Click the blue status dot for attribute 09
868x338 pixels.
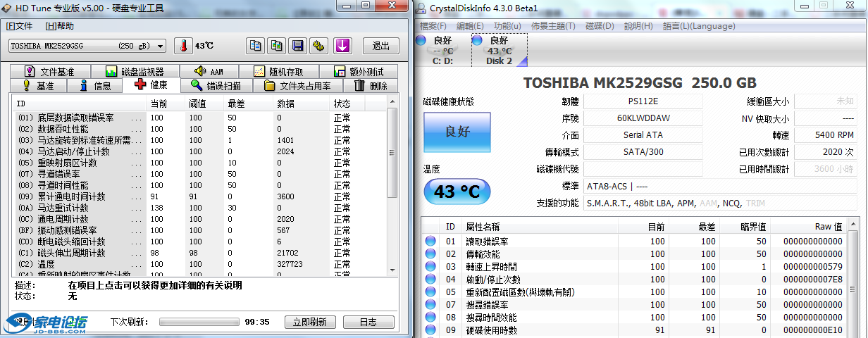click(430, 330)
